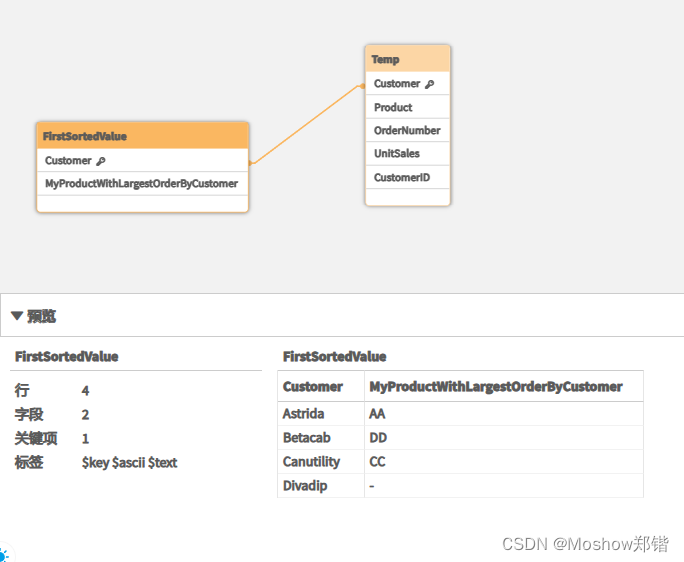
Task: Click the 预览 preview heading text
Action: pos(41,316)
